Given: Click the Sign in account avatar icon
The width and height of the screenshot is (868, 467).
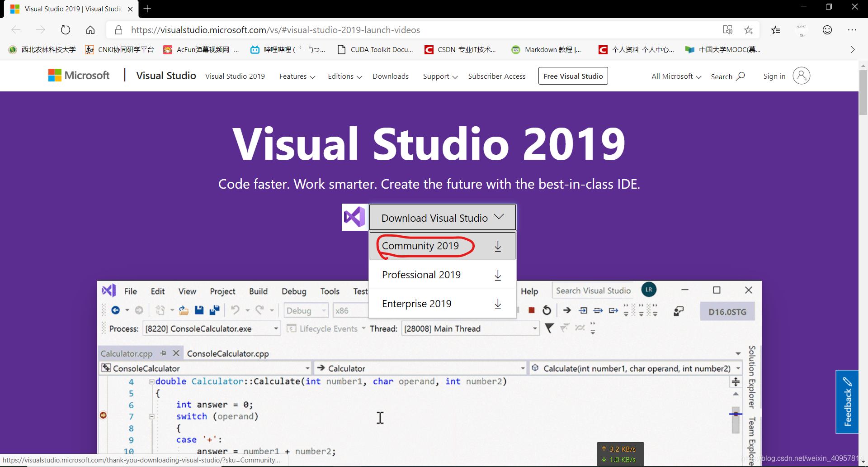Looking at the screenshot, I should tap(801, 76).
